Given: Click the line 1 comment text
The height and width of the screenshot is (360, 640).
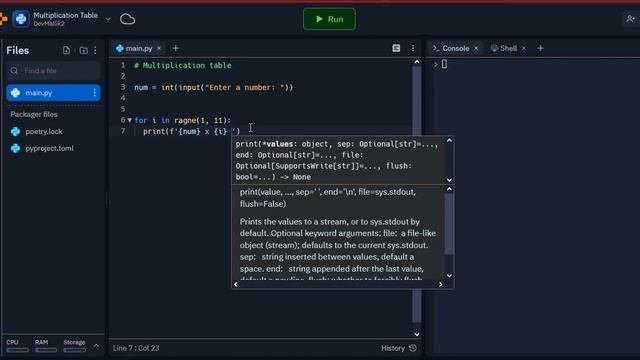Looking at the screenshot, I should (x=183, y=65).
